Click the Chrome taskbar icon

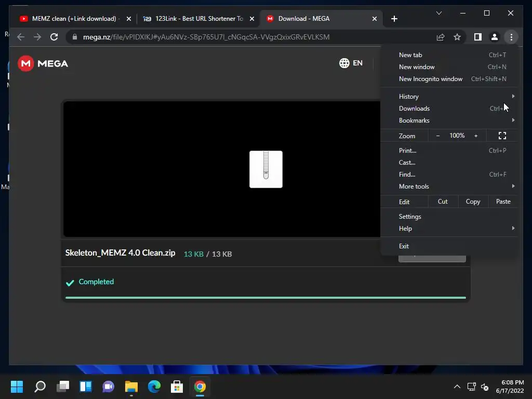pos(200,387)
